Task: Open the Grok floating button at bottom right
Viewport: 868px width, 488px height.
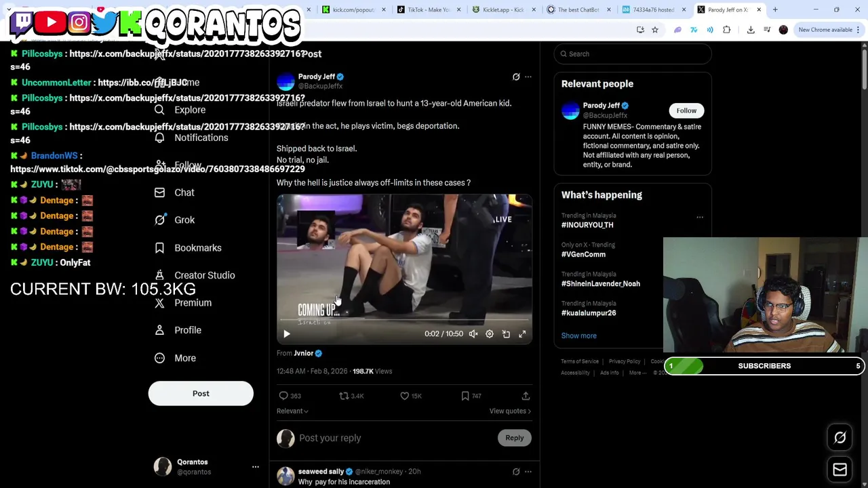Action: click(840, 438)
